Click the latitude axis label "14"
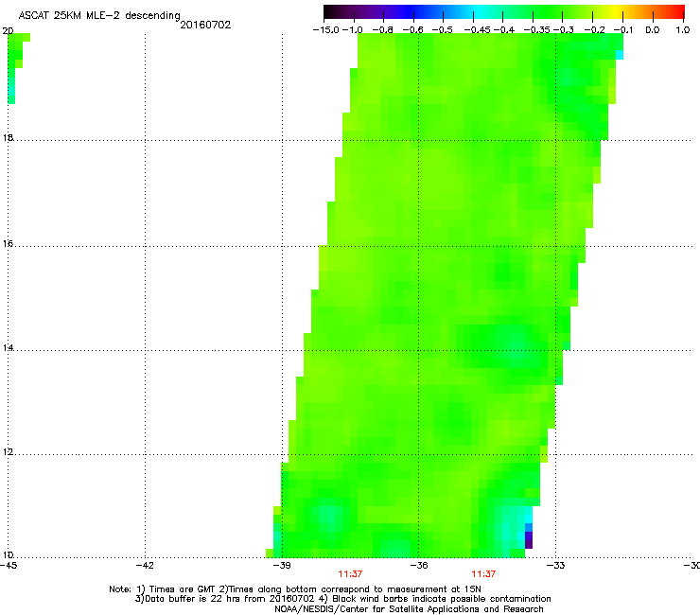This screenshot has height=615, width=700. 8,348
